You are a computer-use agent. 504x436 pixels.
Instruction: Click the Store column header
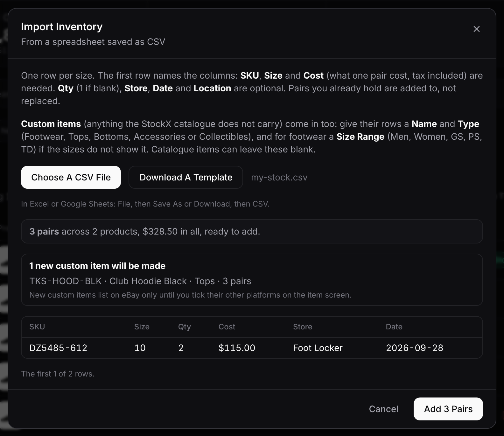tap(303, 327)
